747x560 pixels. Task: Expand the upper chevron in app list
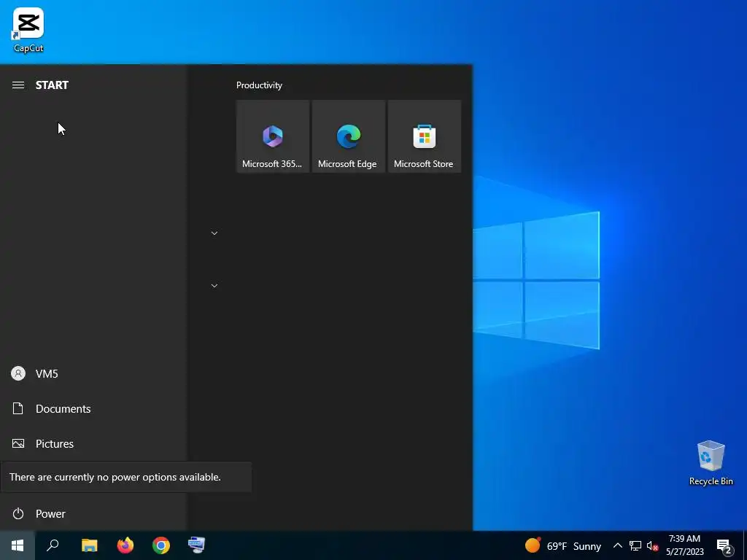214,233
